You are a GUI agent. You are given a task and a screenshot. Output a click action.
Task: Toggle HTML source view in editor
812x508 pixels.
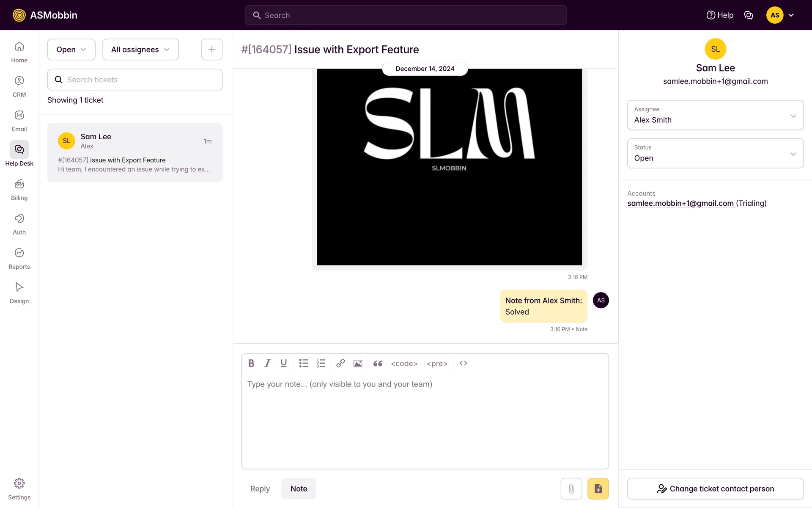[x=463, y=363]
